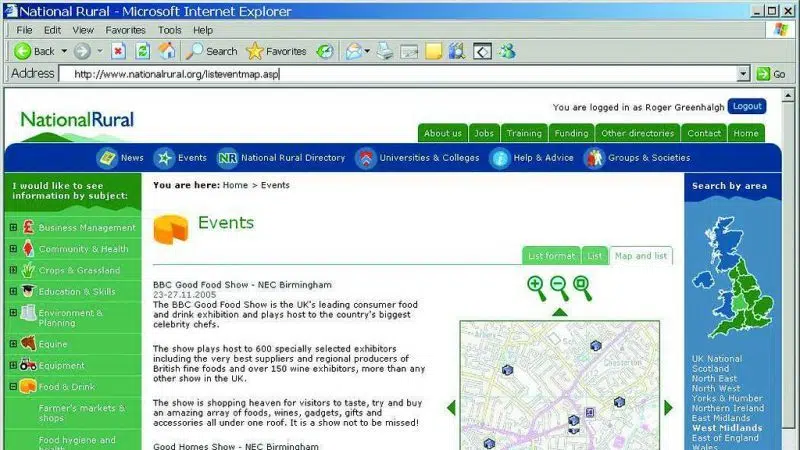Stop loading with the red X button
Viewport: 800px width, 450px height.
pos(118,51)
